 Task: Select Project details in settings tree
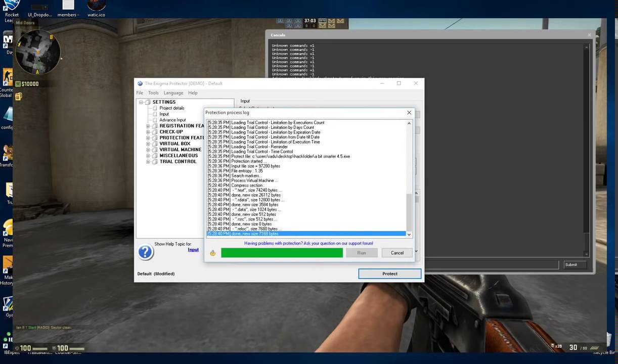pos(172,108)
